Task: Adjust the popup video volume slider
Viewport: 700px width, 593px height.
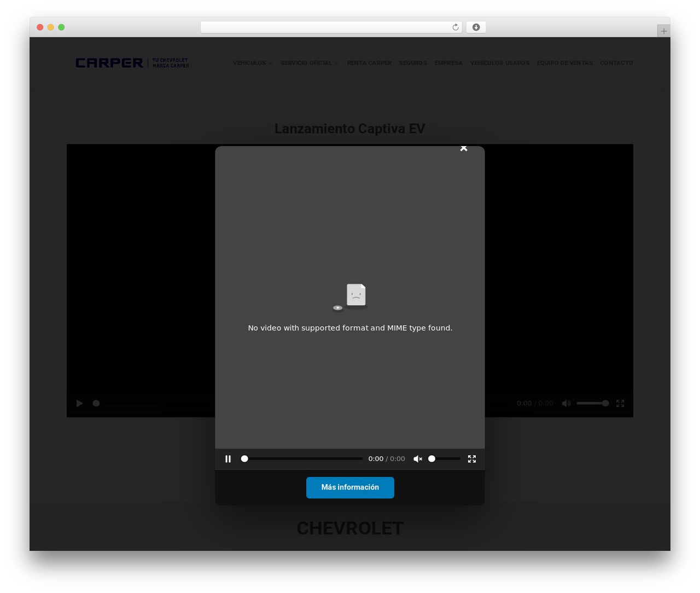Action: click(445, 459)
